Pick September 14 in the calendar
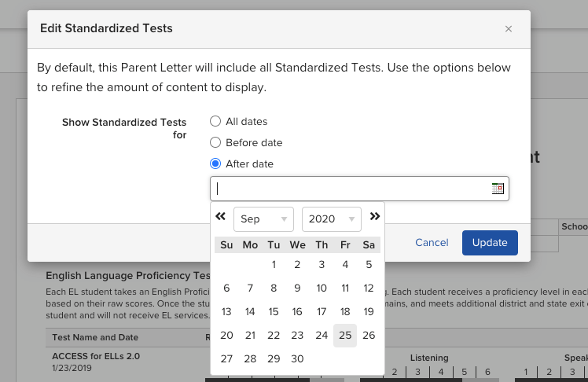 coord(250,312)
